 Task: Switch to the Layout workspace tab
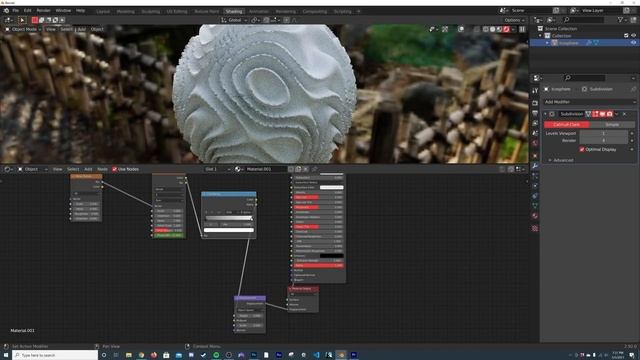[103, 11]
